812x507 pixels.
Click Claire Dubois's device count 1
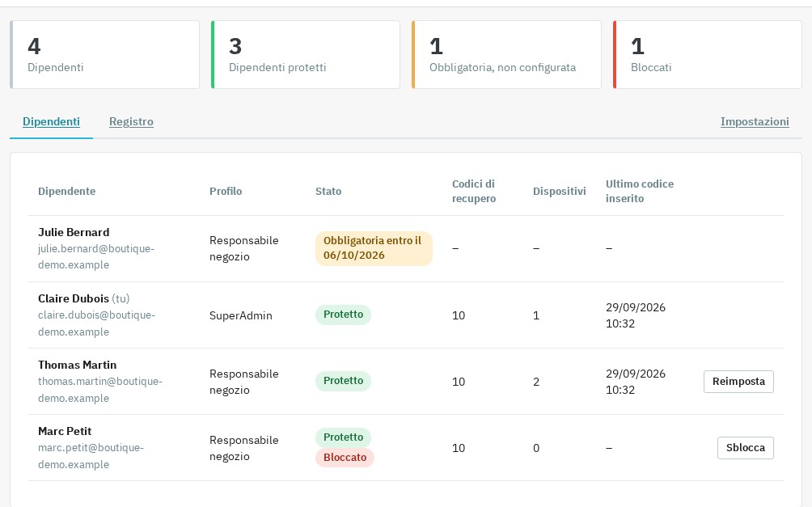(536, 315)
